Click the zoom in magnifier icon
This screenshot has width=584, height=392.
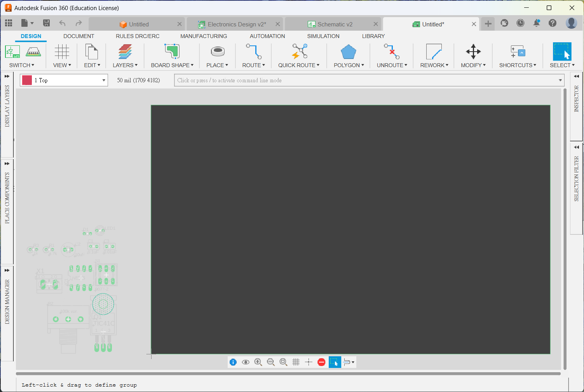(x=258, y=362)
